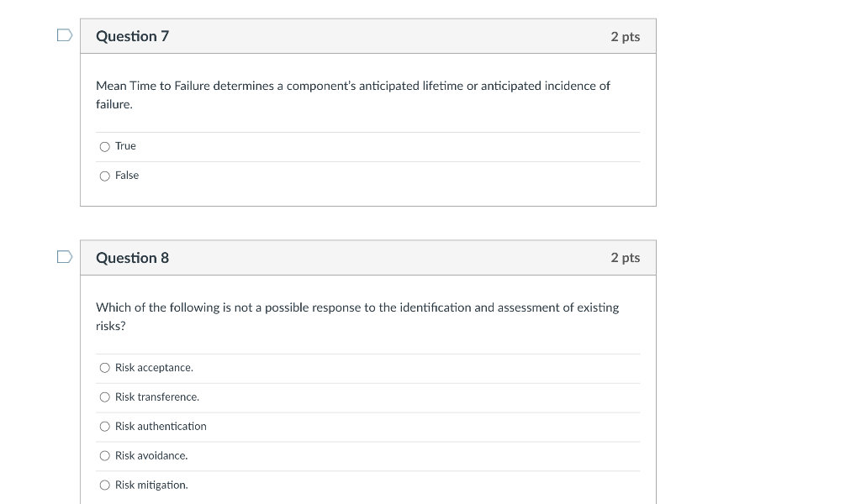Click the Question 8 heading
The image size is (861, 504).
click(132, 258)
